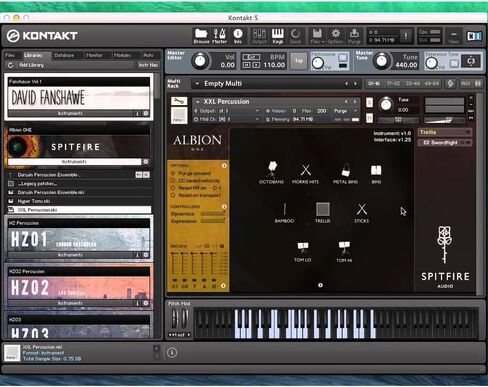Image resolution: width=488 pixels, height=387 pixels.
Task: Open the Output mixer icon
Action: pos(259,36)
